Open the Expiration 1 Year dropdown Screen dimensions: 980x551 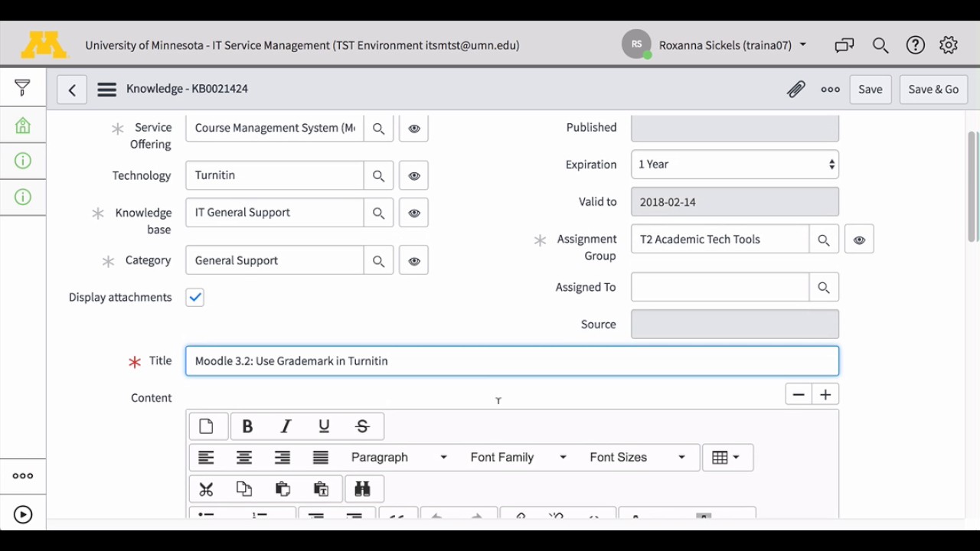pyautogui.click(x=735, y=165)
